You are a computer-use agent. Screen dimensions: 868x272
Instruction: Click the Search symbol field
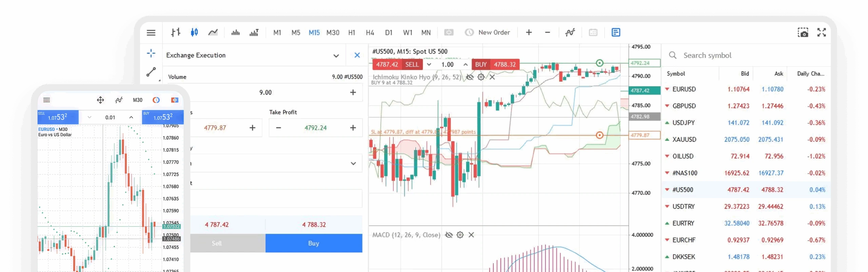point(746,55)
